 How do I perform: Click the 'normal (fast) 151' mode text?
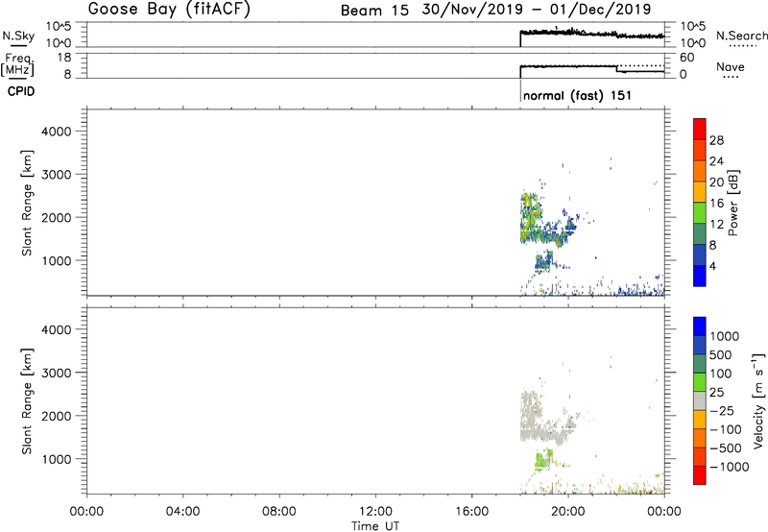(577, 95)
